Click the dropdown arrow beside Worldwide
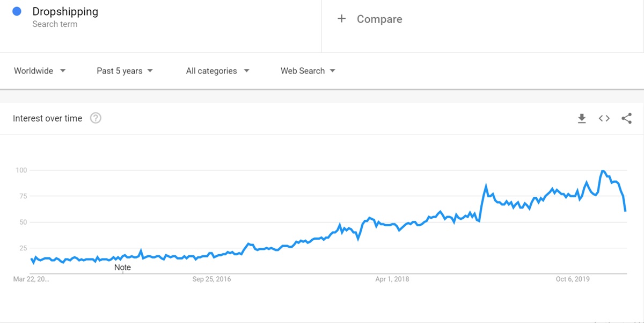Viewport: 644px width, 323px height. click(63, 71)
